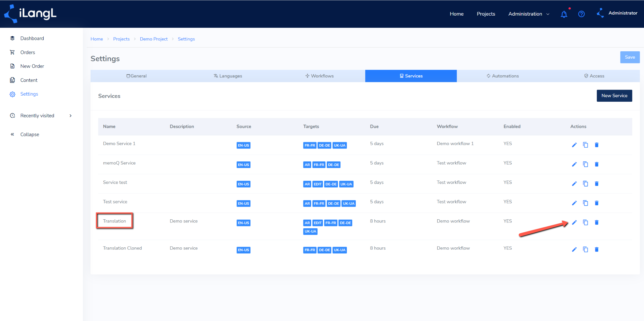Duplicate the Translation Cloned service
This screenshot has width=644, height=321.
pyautogui.click(x=585, y=250)
